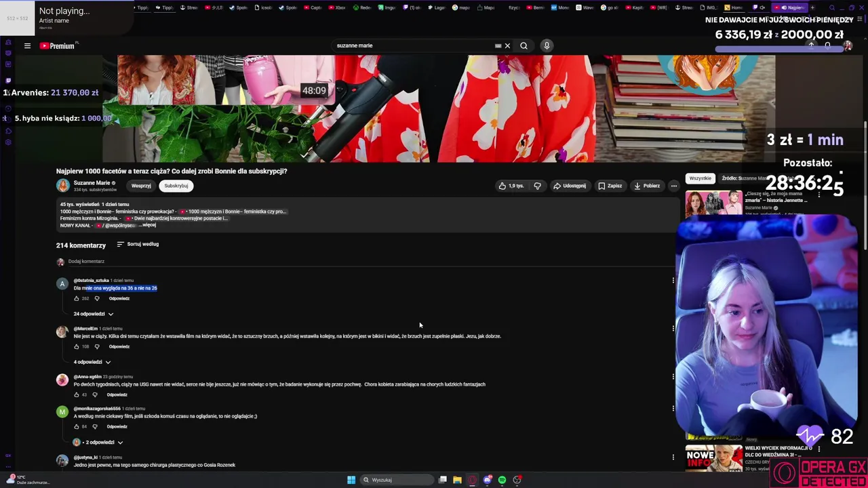Click the Subskrybuj button

click(176, 186)
